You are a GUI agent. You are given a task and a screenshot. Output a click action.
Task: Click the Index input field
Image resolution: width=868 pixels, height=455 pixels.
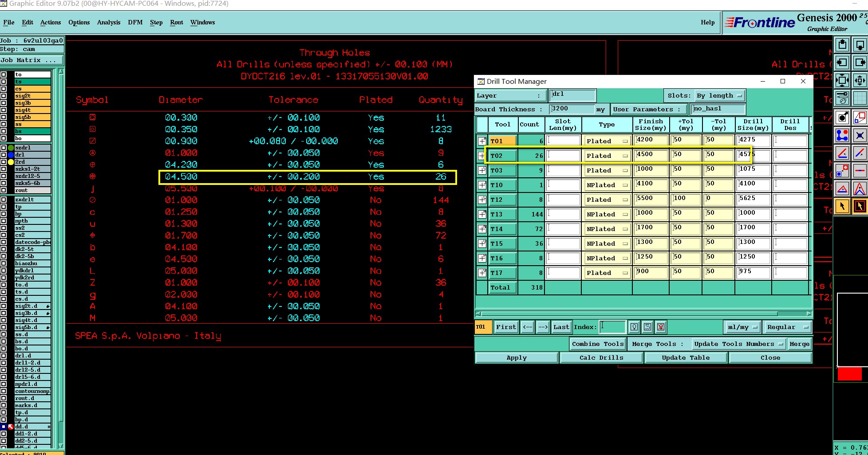point(612,327)
